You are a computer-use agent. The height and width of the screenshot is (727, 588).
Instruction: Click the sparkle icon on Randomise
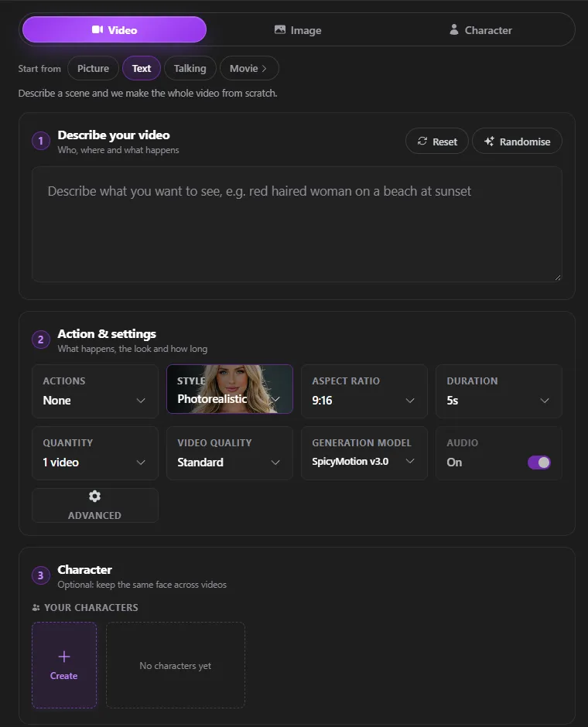click(x=489, y=141)
